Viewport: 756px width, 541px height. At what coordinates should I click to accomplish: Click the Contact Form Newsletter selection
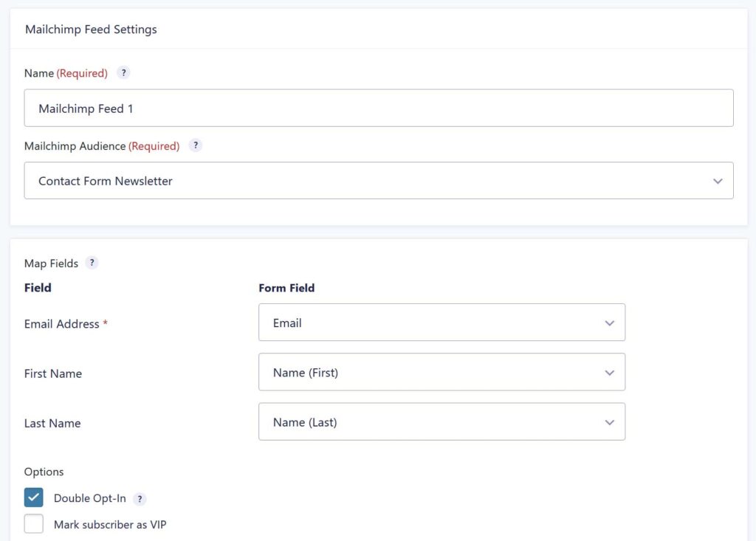coord(104,180)
